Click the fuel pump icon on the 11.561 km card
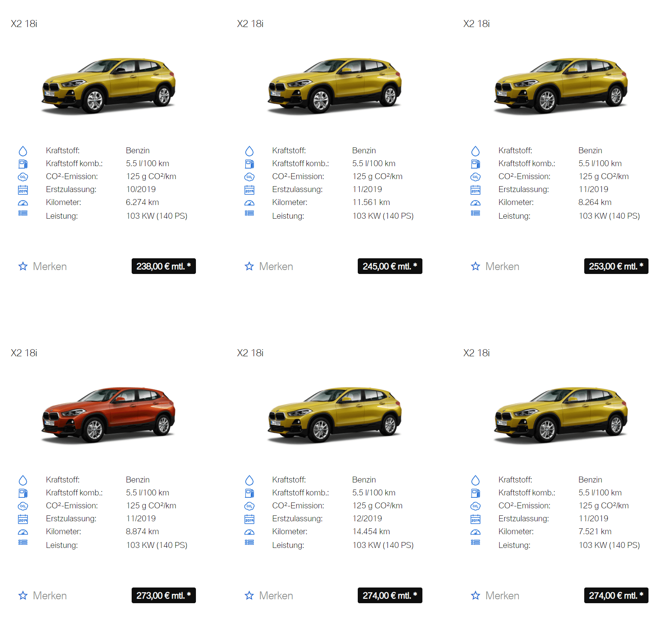This screenshot has width=672, height=622. [249, 164]
